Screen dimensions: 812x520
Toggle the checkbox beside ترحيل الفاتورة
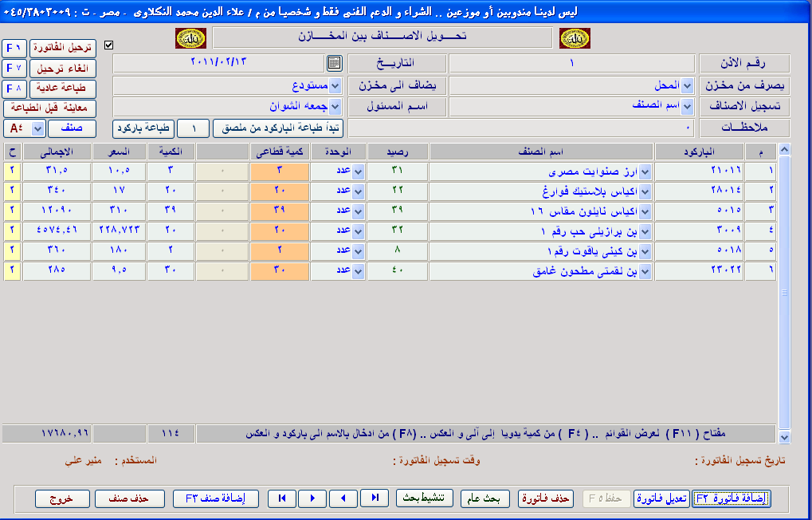coord(109,45)
